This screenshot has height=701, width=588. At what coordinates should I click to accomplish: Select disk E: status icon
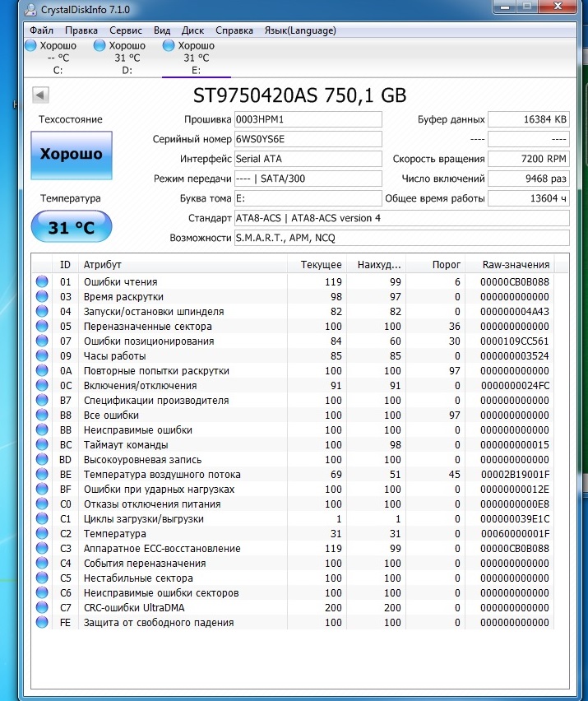pyautogui.click(x=169, y=46)
